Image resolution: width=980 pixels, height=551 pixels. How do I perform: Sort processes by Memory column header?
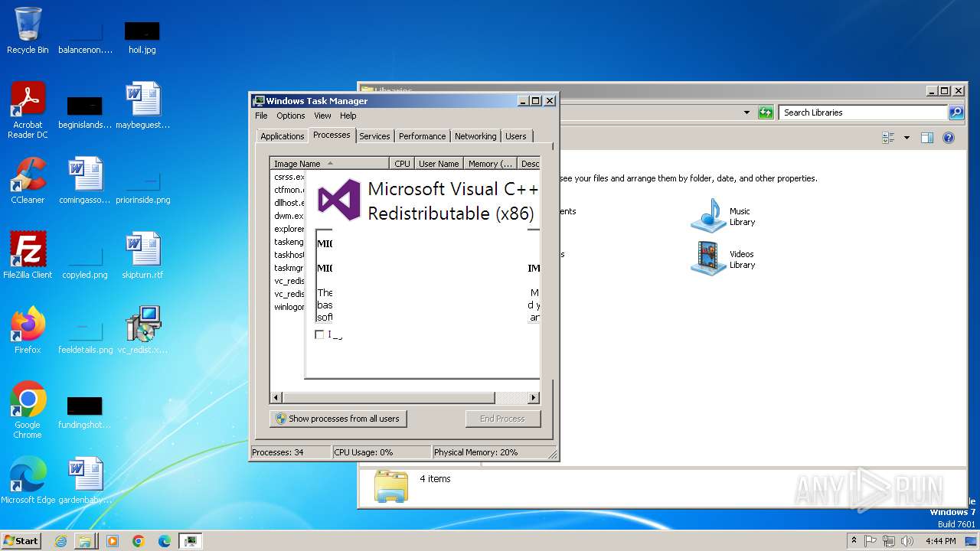pyautogui.click(x=491, y=163)
